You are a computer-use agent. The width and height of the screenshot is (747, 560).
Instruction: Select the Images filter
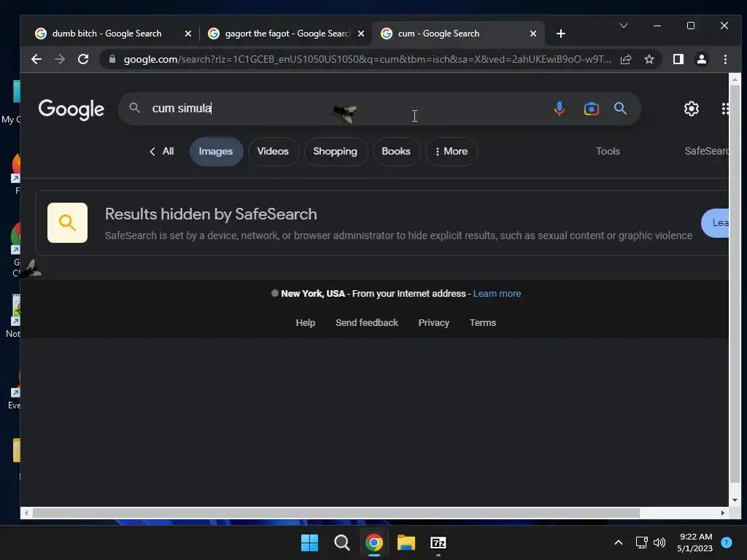click(x=216, y=152)
